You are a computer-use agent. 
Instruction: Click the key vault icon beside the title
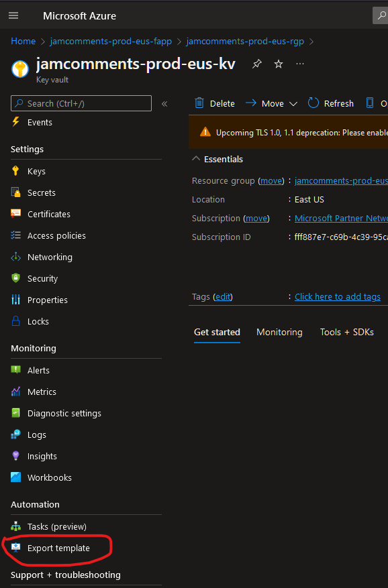pyautogui.click(x=20, y=69)
